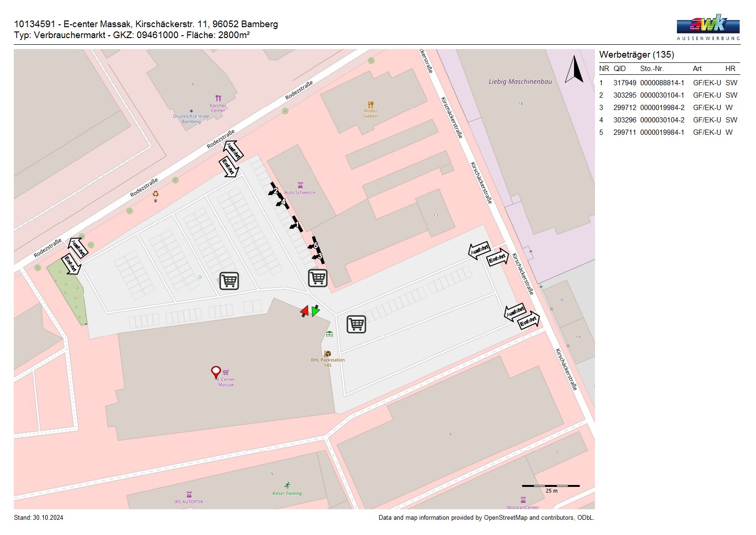The image size is (756, 535).
Task: Select the Rodez Sieben restaurant icon
Action: tap(371, 104)
